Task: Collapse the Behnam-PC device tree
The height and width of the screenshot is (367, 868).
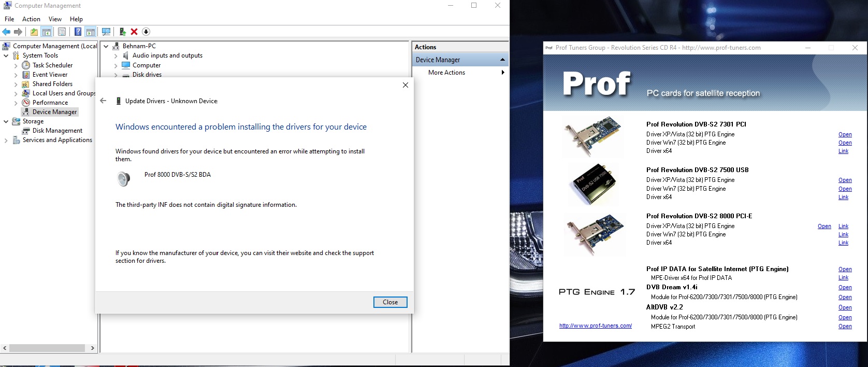Action: [x=106, y=46]
